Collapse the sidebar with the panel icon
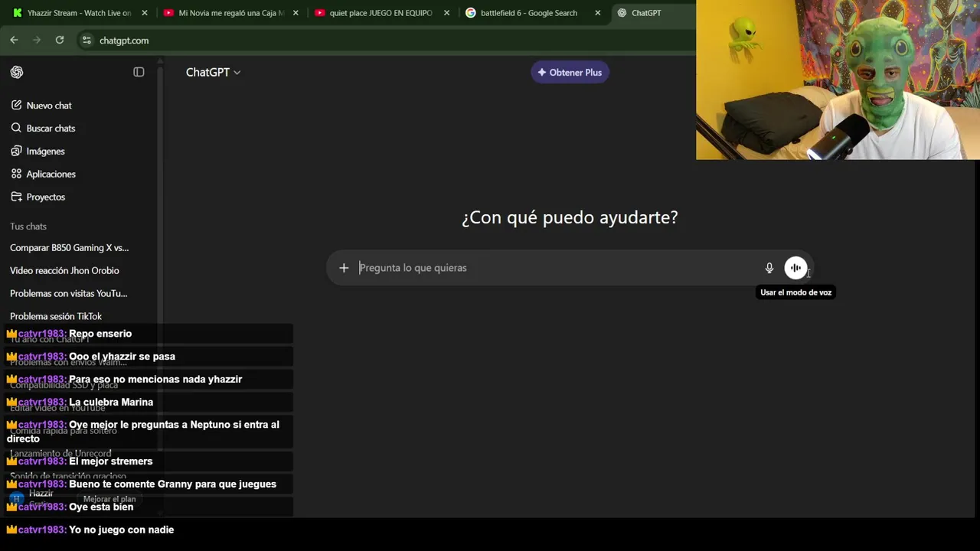The image size is (980, 551). [x=139, y=72]
